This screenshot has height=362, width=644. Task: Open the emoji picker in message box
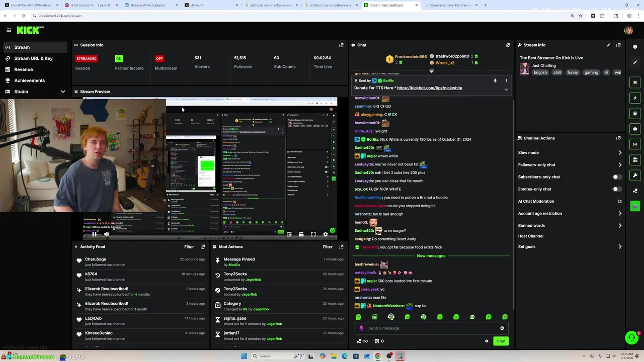[x=502, y=328]
